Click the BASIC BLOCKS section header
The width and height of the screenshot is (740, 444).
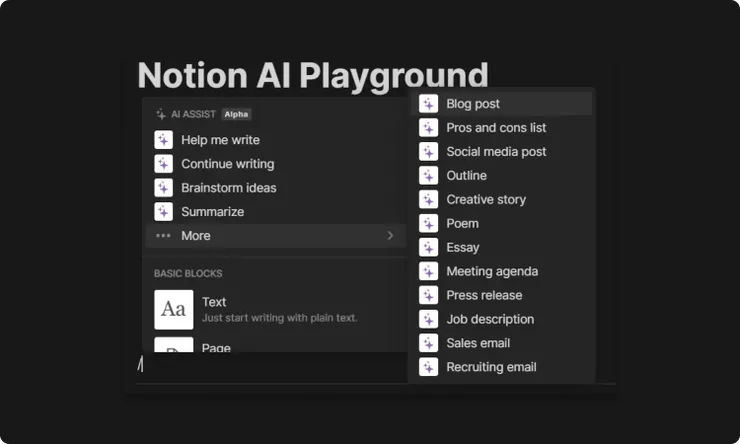[188, 274]
